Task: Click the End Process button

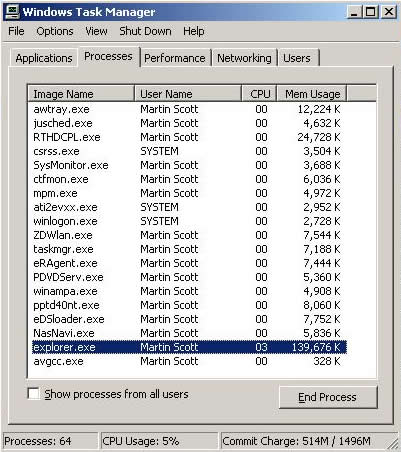Action: [328, 397]
